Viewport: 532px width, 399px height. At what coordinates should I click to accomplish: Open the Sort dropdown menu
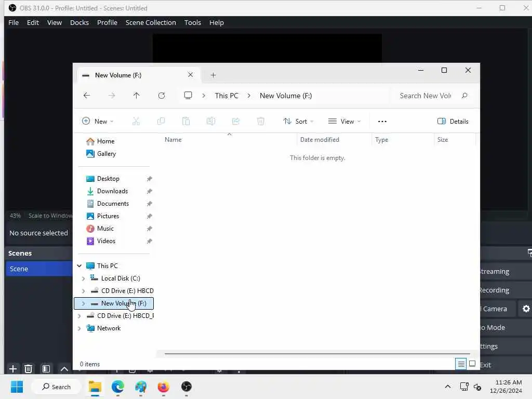[298, 121]
